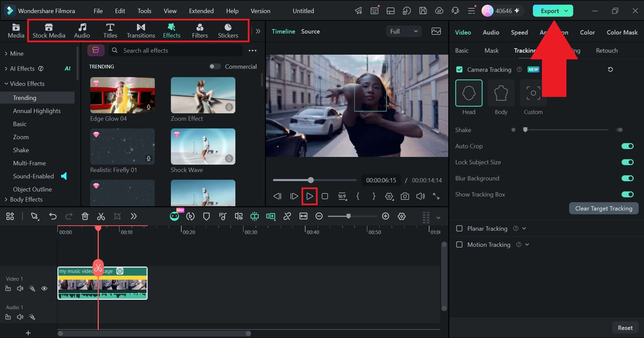Delete clip with trash icon
644x338 pixels.
click(x=85, y=216)
